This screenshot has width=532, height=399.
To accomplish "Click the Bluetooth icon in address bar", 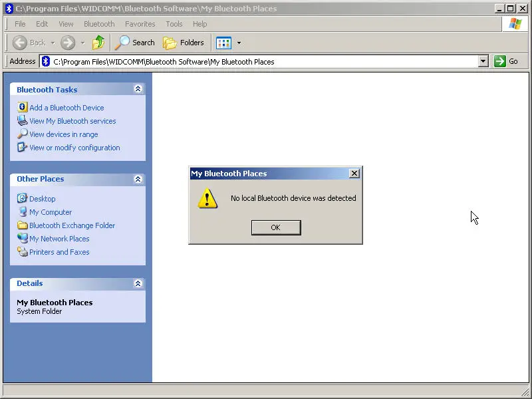I will pyautogui.click(x=46, y=61).
